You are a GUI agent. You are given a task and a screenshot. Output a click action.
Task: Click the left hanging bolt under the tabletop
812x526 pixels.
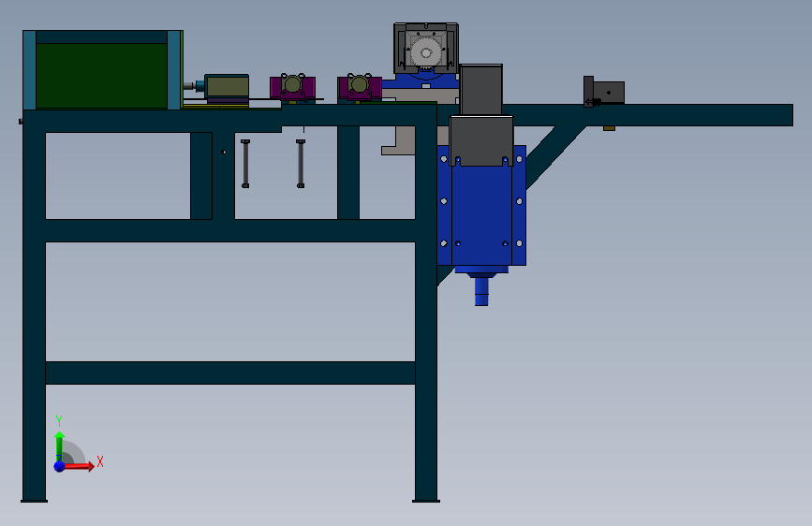point(245,163)
